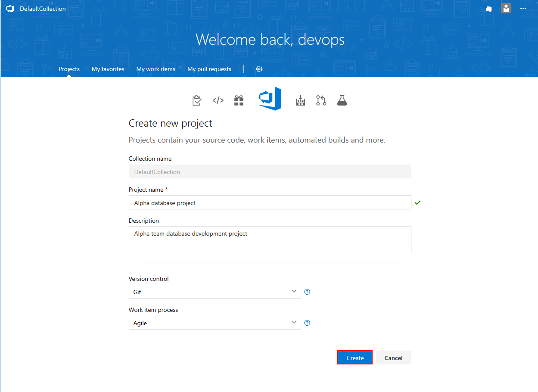Click the pull request branch icon
Screen dimensions: 538x392
[321, 100]
